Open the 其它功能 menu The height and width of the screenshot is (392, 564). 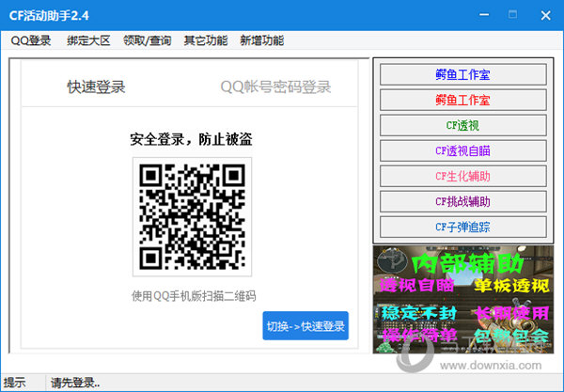[x=206, y=40]
